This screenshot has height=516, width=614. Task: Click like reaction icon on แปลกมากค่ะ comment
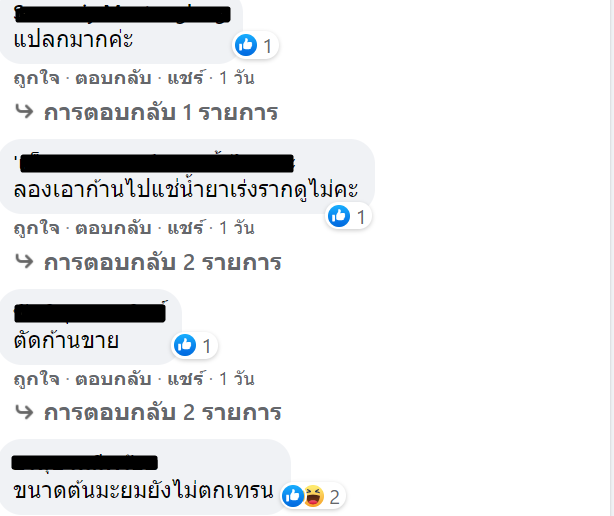246,45
